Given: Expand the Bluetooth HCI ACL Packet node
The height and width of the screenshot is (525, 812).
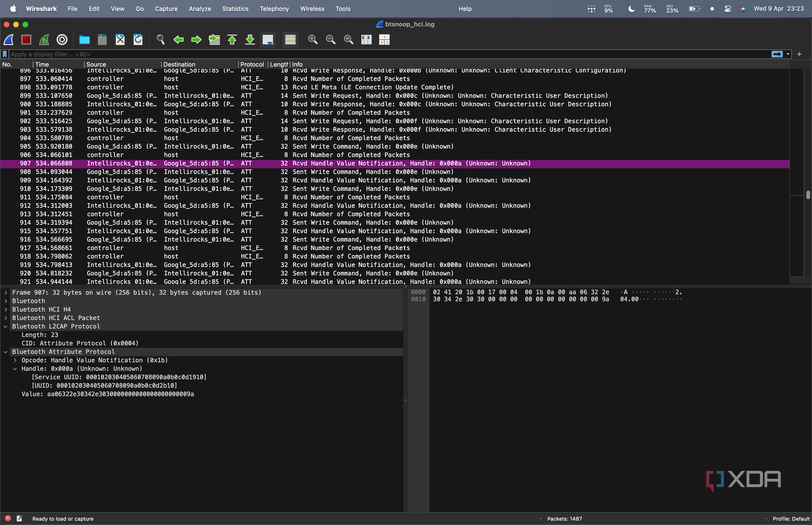Looking at the screenshot, I should (x=6, y=318).
